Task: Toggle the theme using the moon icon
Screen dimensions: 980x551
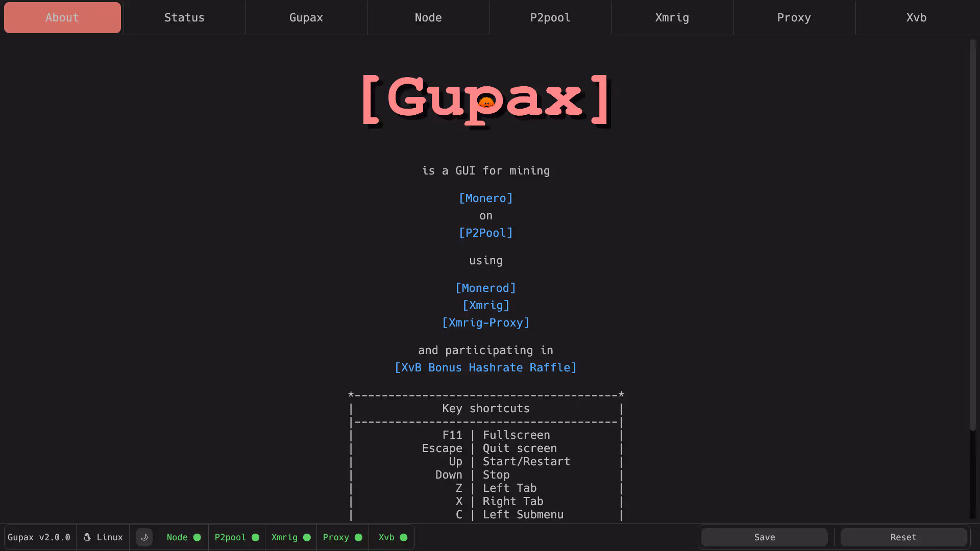Action: point(144,537)
